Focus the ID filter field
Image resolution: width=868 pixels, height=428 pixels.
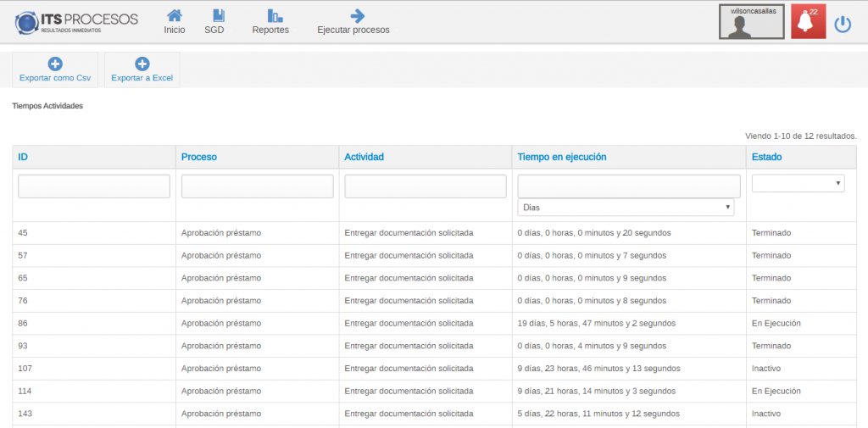pyautogui.click(x=94, y=186)
